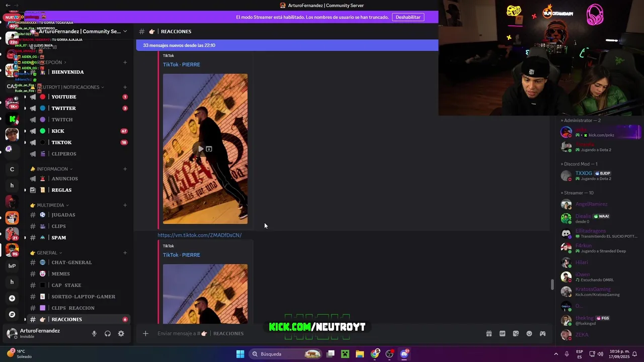Add channel to MULTIMEDIA category with plus
644x362 pixels.
click(x=125, y=205)
